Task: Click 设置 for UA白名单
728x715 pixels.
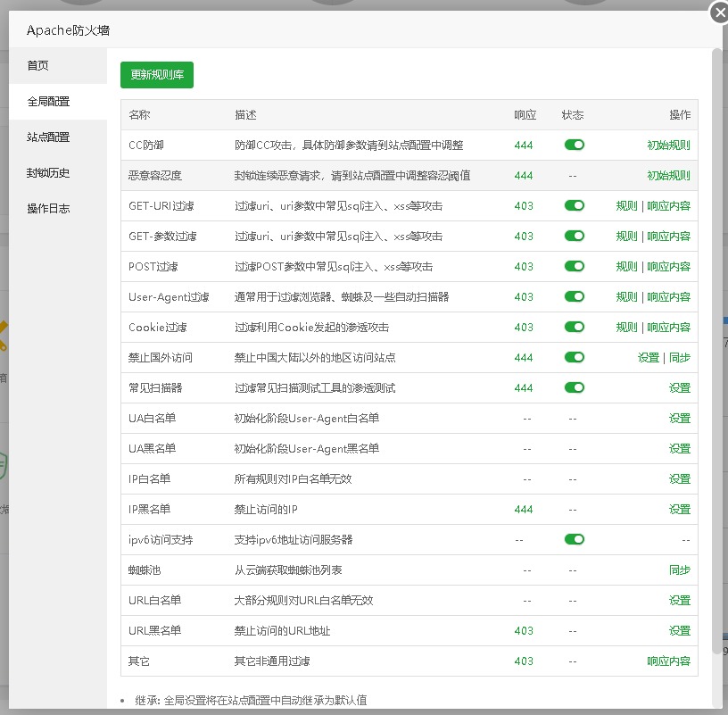Action: 680,419
